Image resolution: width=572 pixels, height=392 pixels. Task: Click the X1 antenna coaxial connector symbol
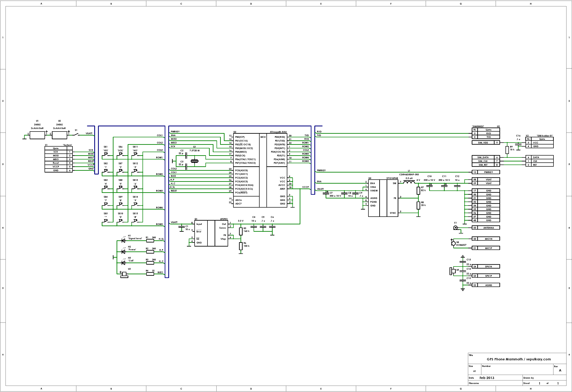[456, 228]
